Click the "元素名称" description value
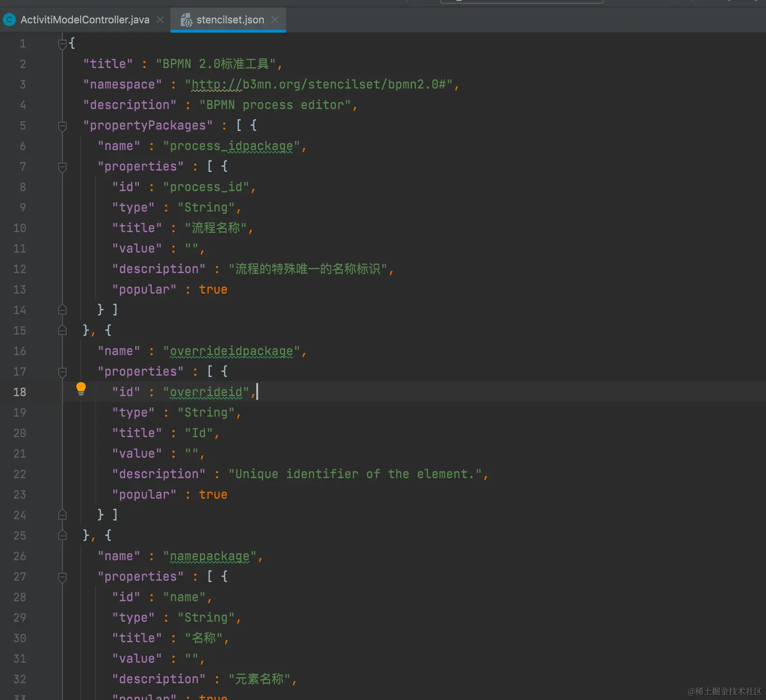Image resolution: width=766 pixels, height=700 pixels. tap(260, 679)
